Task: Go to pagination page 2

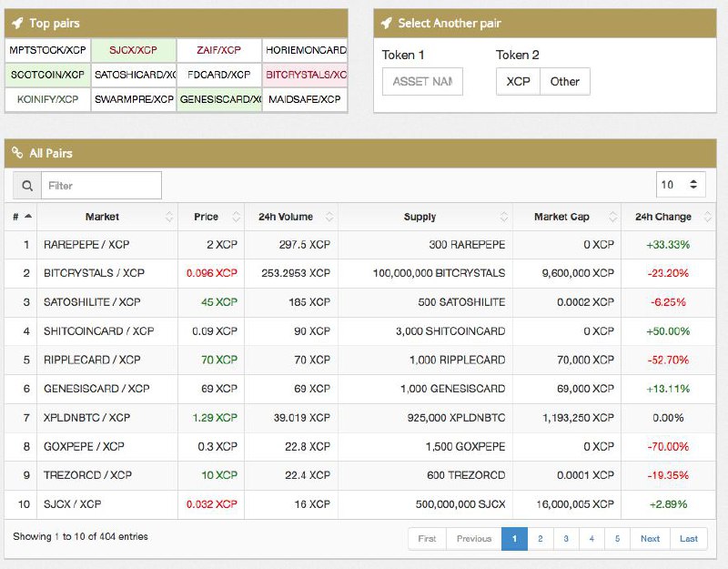Action: [x=541, y=539]
